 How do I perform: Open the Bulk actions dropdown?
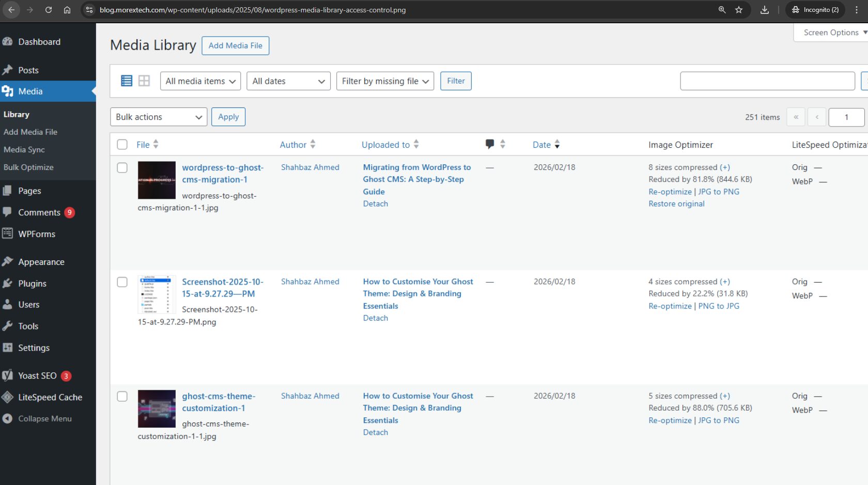(158, 117)
